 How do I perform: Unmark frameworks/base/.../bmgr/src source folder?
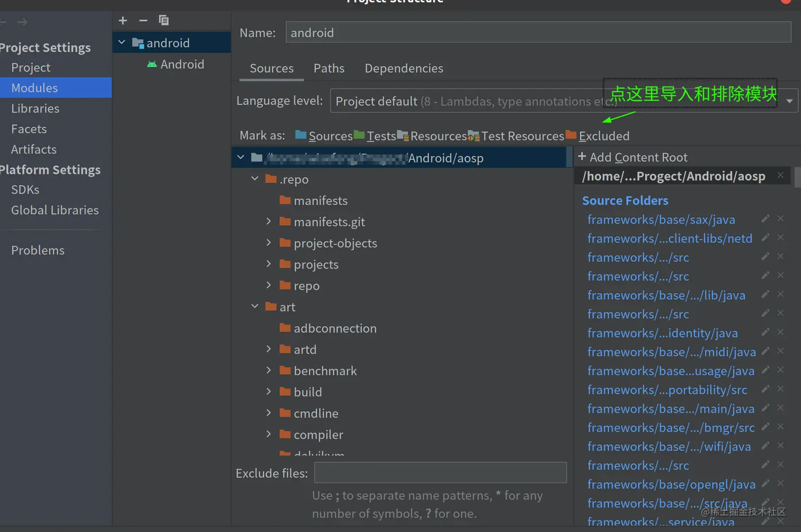pyautogui.click(x=780, y=427)
